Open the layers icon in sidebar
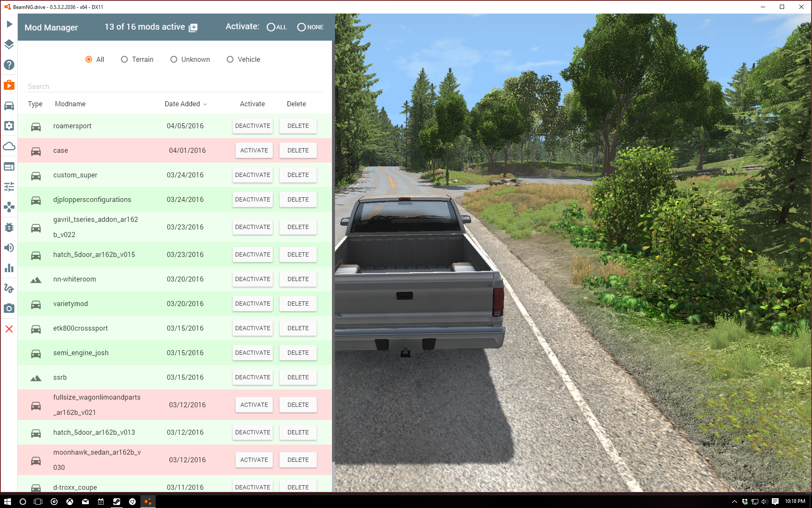 pos(9,44)
